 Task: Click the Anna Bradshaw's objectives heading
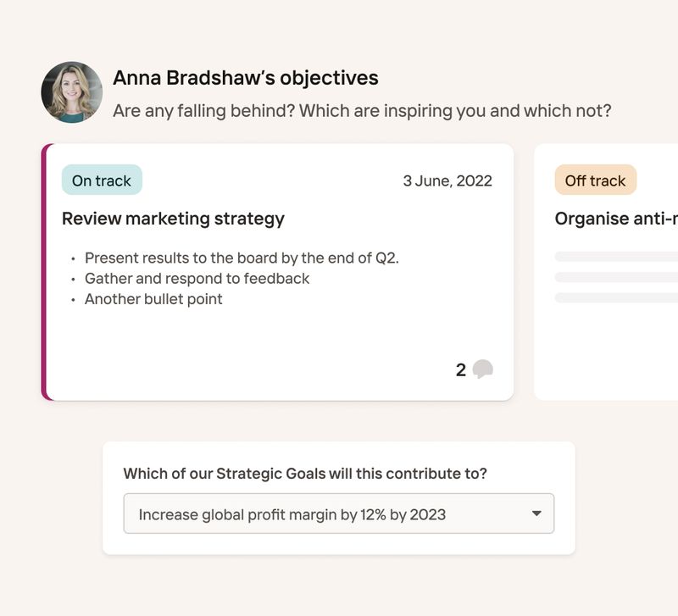[246, 78]
